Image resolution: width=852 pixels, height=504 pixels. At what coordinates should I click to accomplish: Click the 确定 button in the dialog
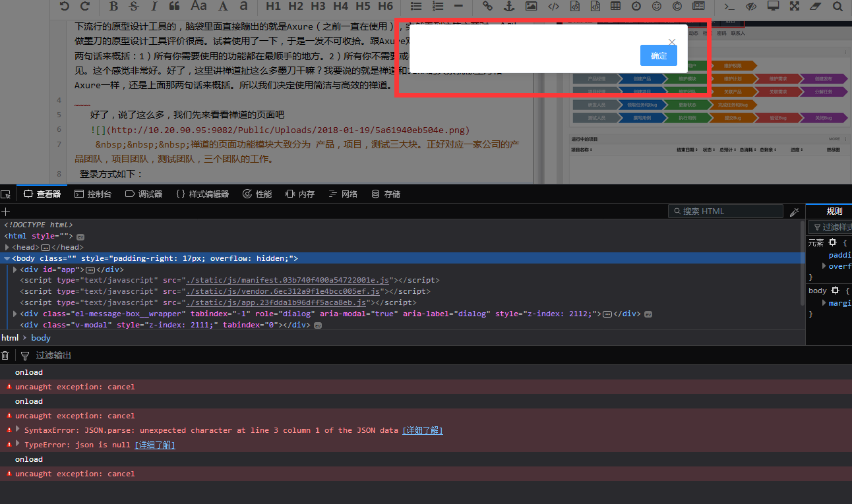coord(658,55)
